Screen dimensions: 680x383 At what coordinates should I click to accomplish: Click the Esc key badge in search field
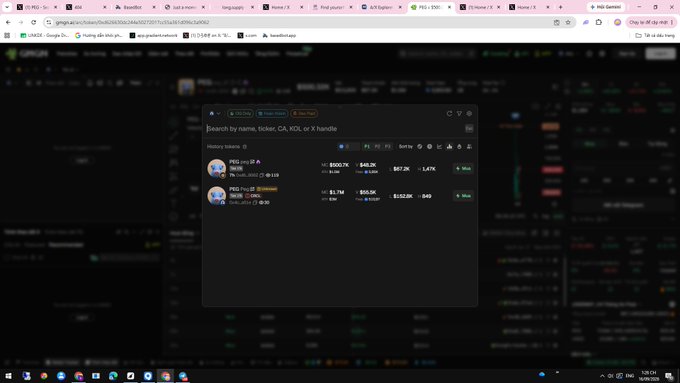(469, 128)
